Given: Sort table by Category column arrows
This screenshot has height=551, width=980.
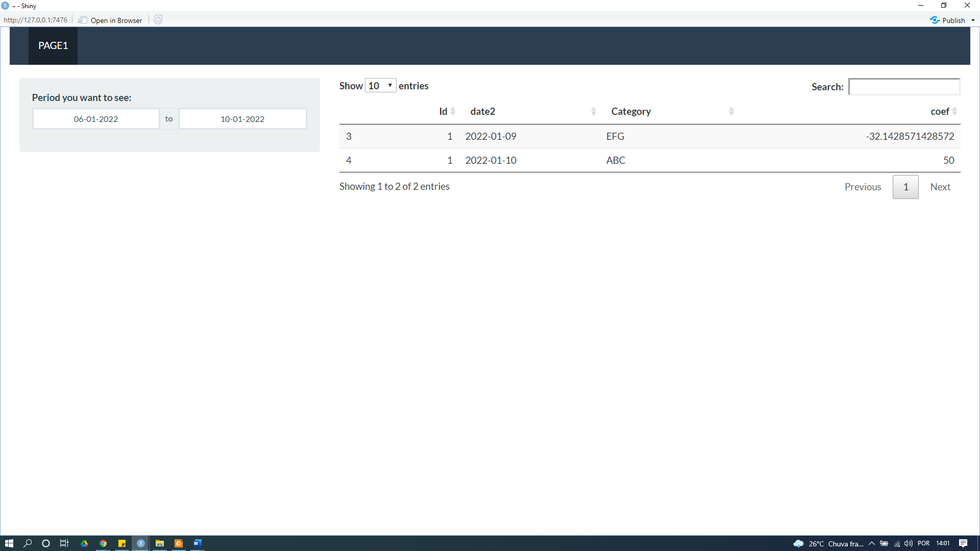Looking at the screenshot, I should pos(731,111).
